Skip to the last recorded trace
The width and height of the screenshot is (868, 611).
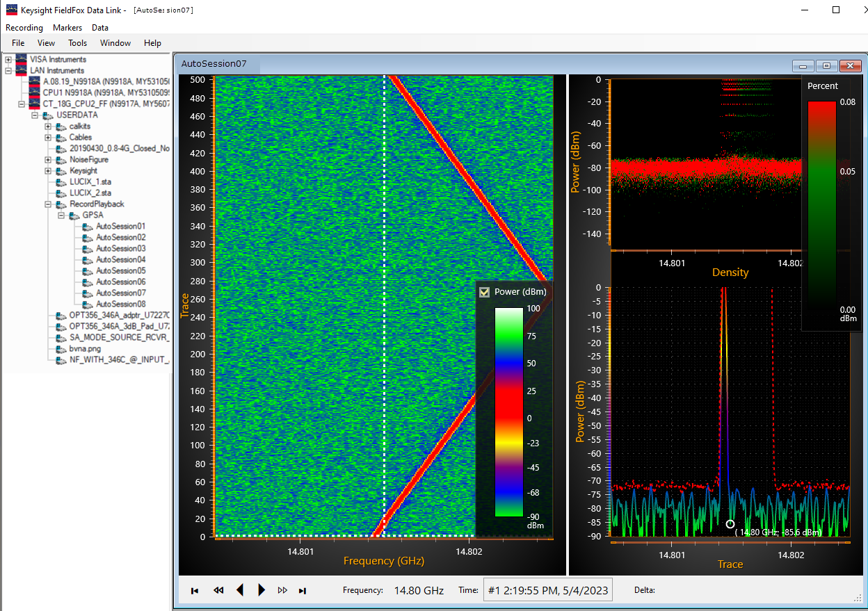303,590
